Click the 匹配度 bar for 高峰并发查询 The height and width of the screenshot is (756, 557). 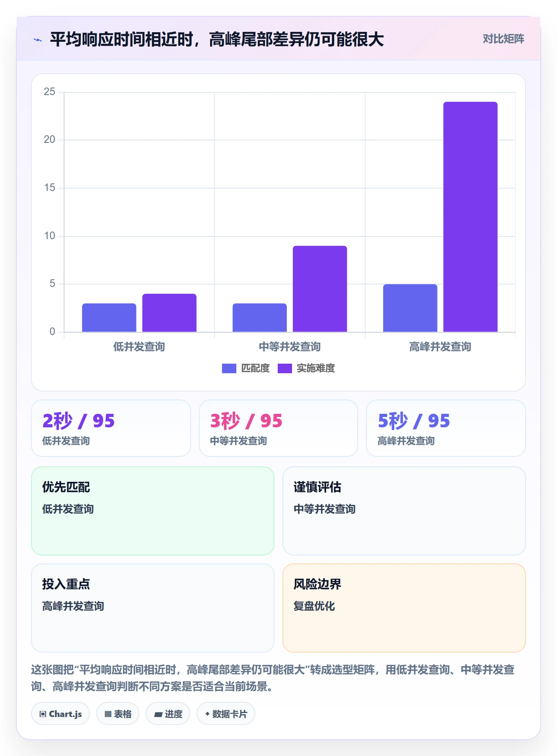pyautogui.click(x=410, y=308)
